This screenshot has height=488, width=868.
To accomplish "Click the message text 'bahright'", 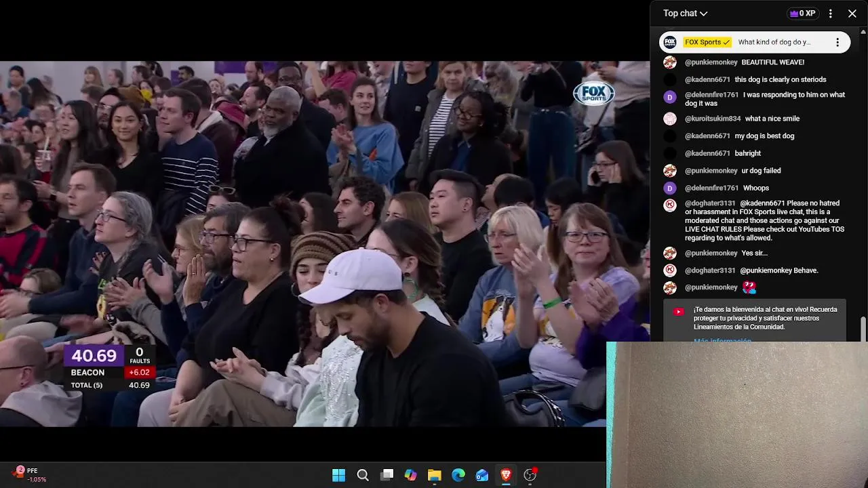I will (x=748, y=154).
